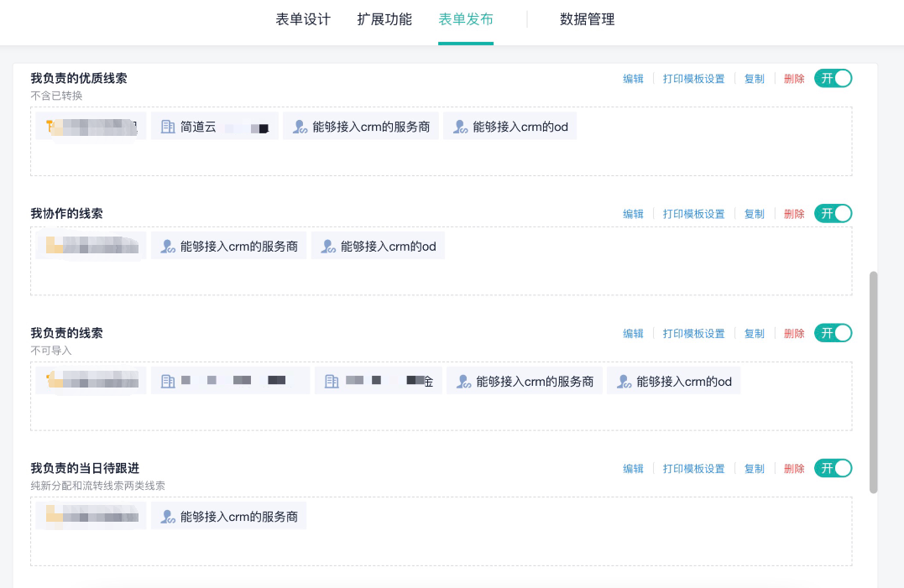The image size is (904, 588).
Task: Click first department building icon in 我负责的线索
Action: (168, 382)
